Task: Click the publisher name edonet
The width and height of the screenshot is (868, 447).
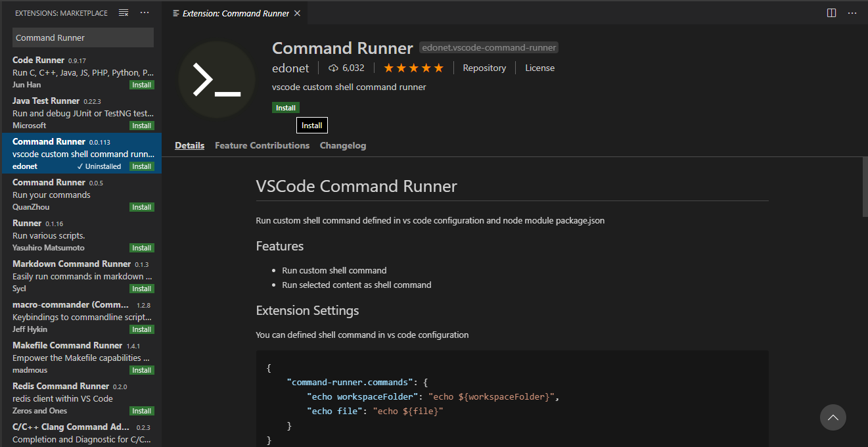Action: click(290, 68)
